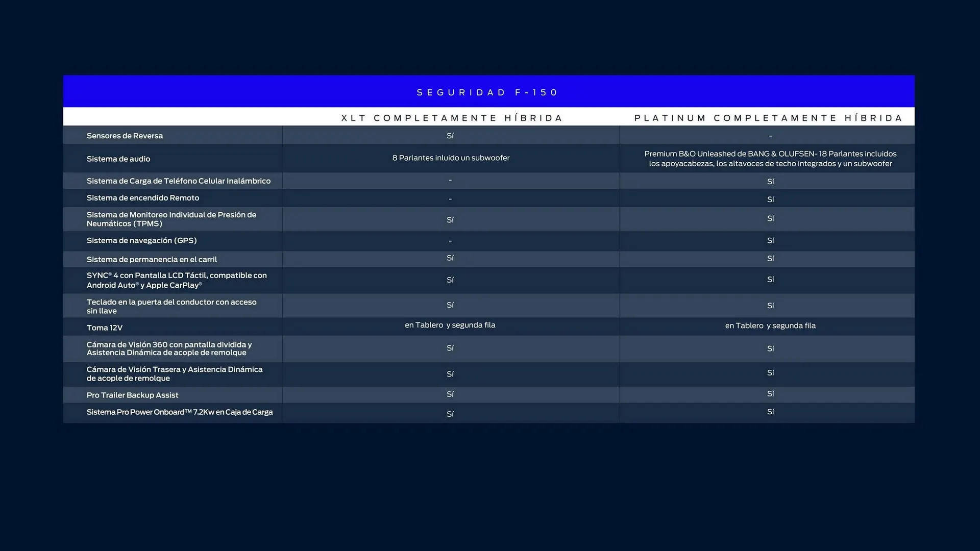Click the Sistema de audio row label

coord(118,159)
